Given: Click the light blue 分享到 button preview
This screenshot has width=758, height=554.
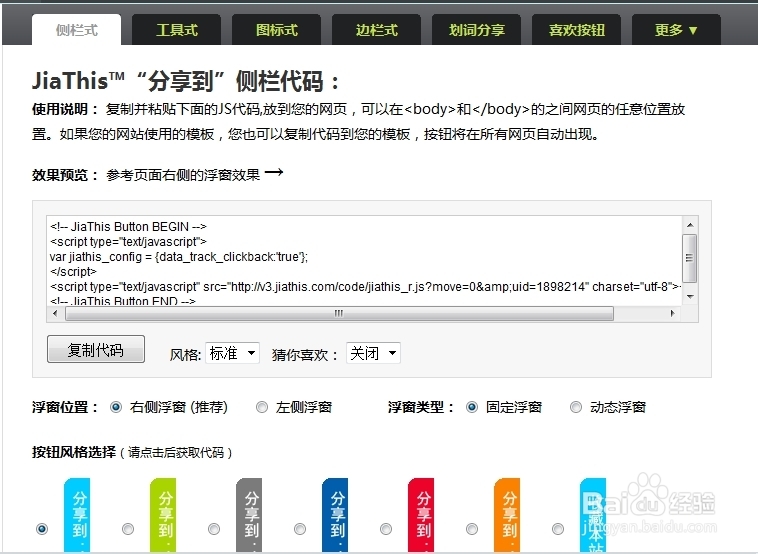Looking at the screenshot, I should (x=77, y=515).
